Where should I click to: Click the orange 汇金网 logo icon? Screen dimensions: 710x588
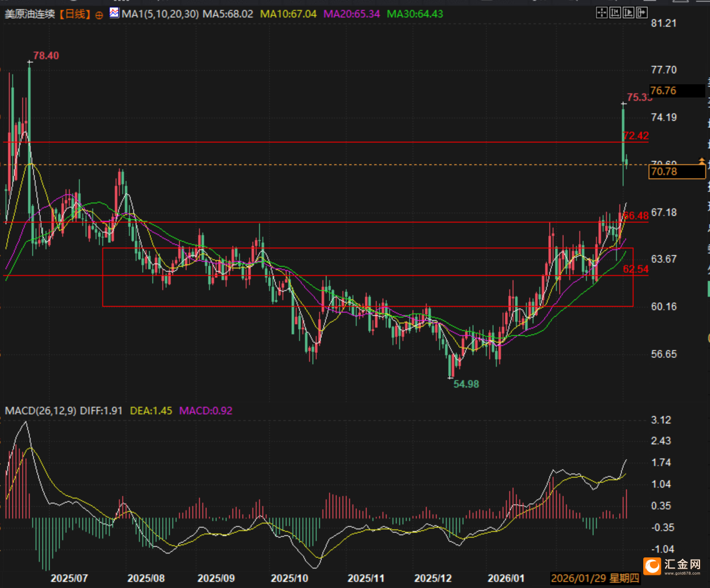click(x=652, y=566)
